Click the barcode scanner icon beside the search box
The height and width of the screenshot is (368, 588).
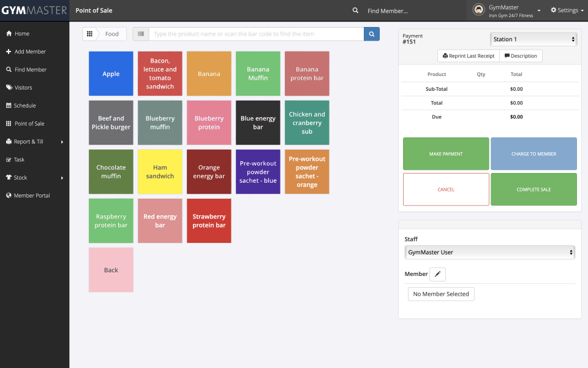(x=140, y=34)
